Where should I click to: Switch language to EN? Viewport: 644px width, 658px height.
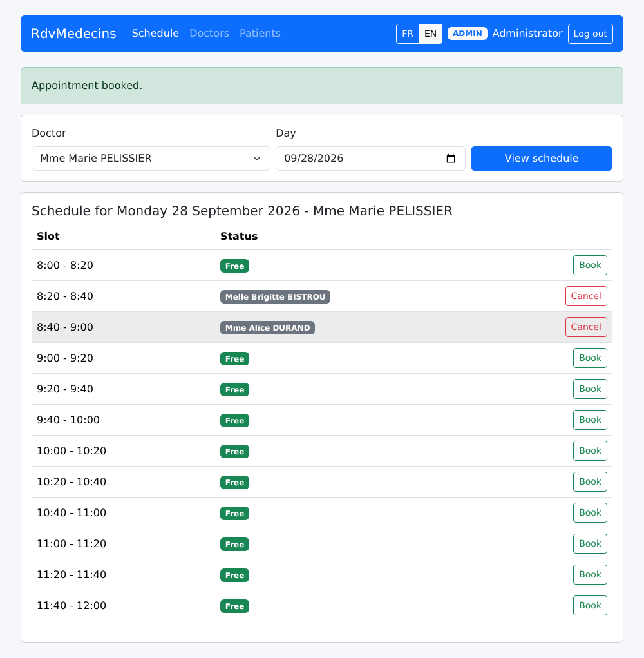click(x=430, y=34)
